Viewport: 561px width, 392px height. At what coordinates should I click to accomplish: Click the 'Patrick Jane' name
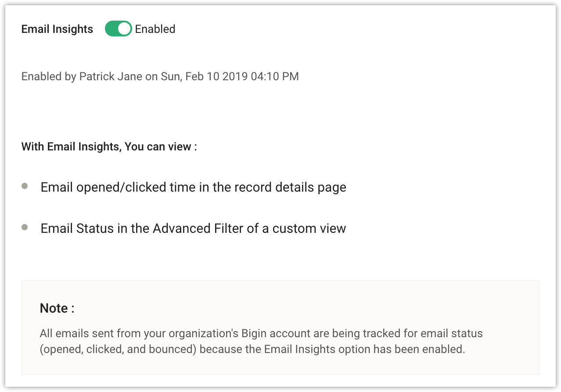pos(111,76)
